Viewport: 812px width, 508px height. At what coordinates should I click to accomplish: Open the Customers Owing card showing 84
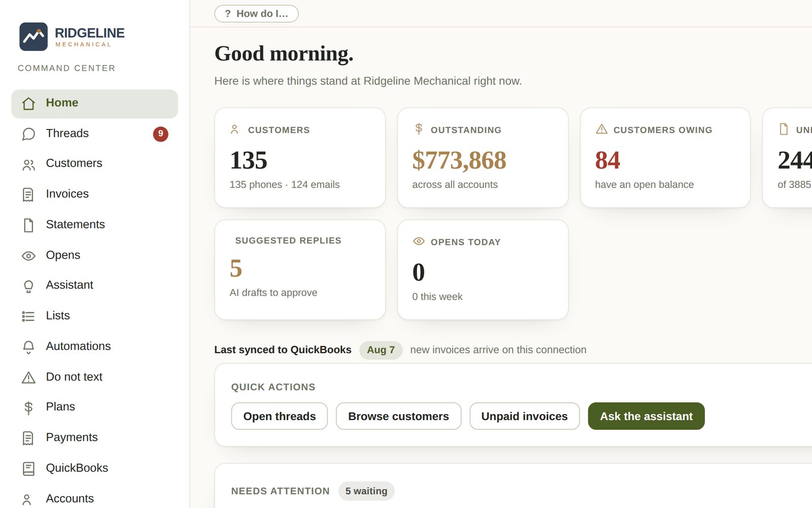tap(665, 157)
